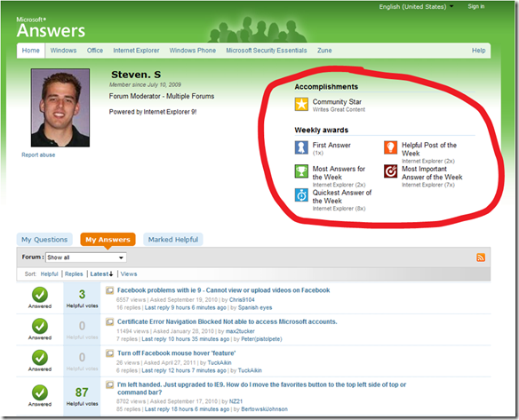Click the Report abuse link
Screen dimensions: 519x420
click(x=38, y=155)
